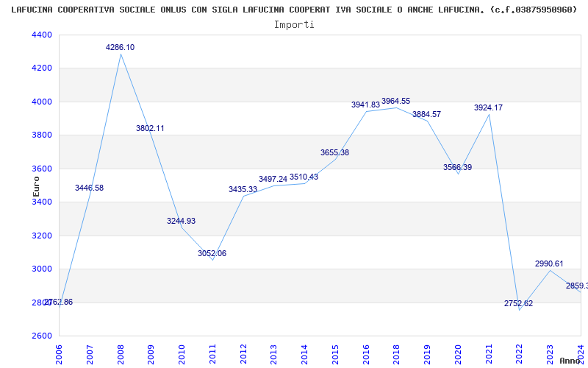This screenshot has width=588, height=368.
Task: Select the 2752.62 data label
Action: [518, 303]
